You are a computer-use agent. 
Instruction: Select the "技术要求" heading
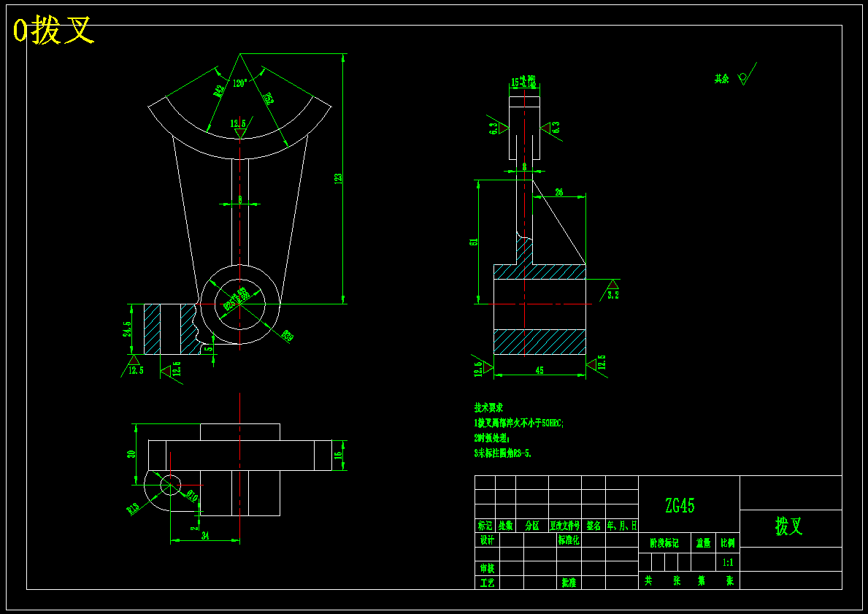pos(489,407)
